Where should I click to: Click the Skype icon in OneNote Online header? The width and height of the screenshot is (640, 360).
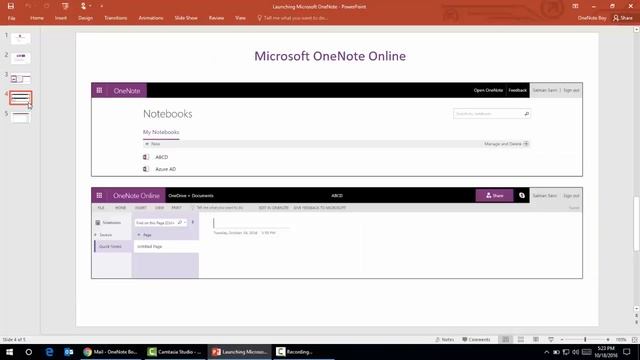pos(522,196)
